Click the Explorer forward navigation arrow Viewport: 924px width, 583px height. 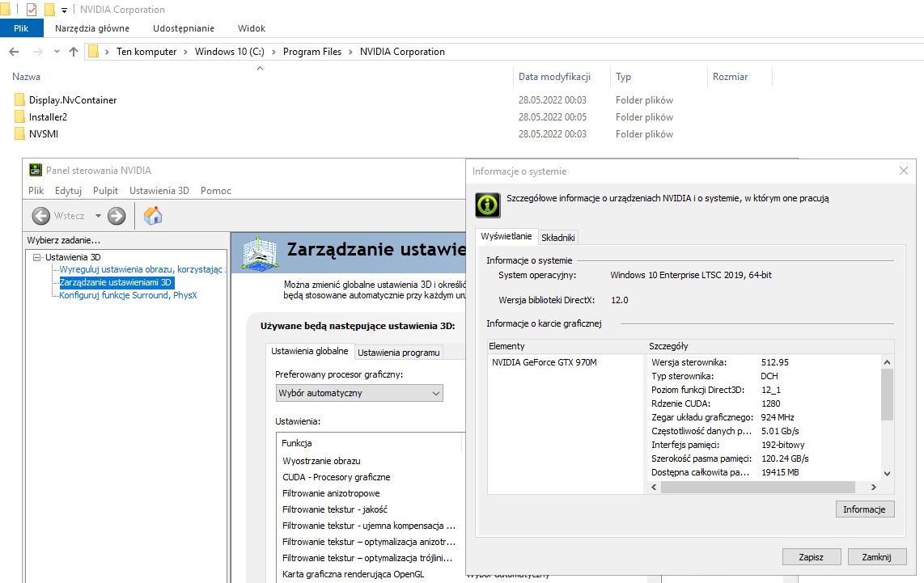point(38,52)
